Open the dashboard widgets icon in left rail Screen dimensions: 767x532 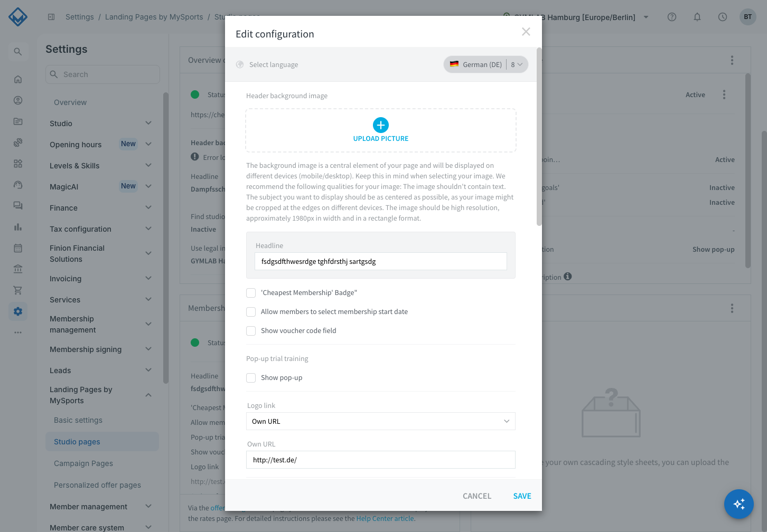(x=18, y=164)
